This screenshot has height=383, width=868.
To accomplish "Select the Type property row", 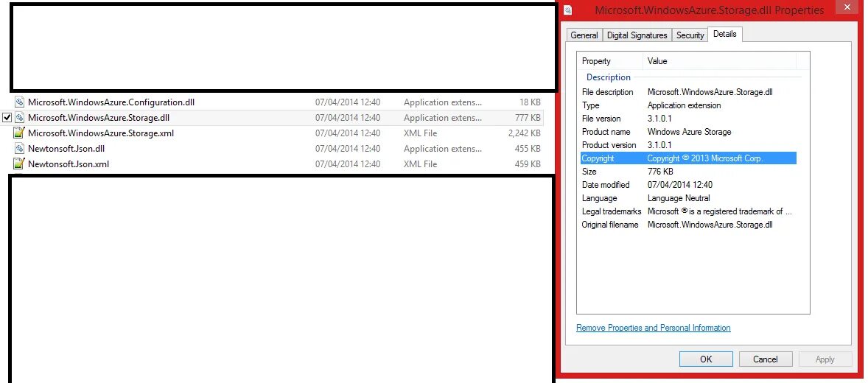I will 688,105.
